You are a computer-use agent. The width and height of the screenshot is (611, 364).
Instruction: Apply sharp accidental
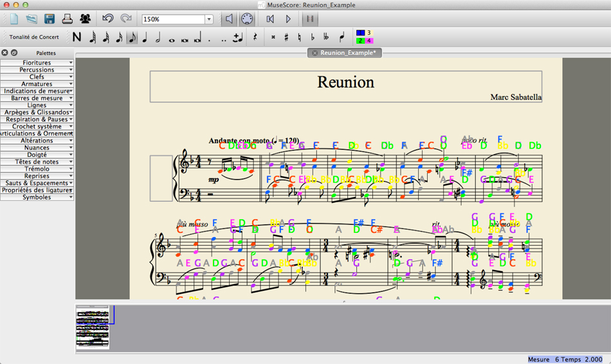pyautogui.click(x=286, y=37)
